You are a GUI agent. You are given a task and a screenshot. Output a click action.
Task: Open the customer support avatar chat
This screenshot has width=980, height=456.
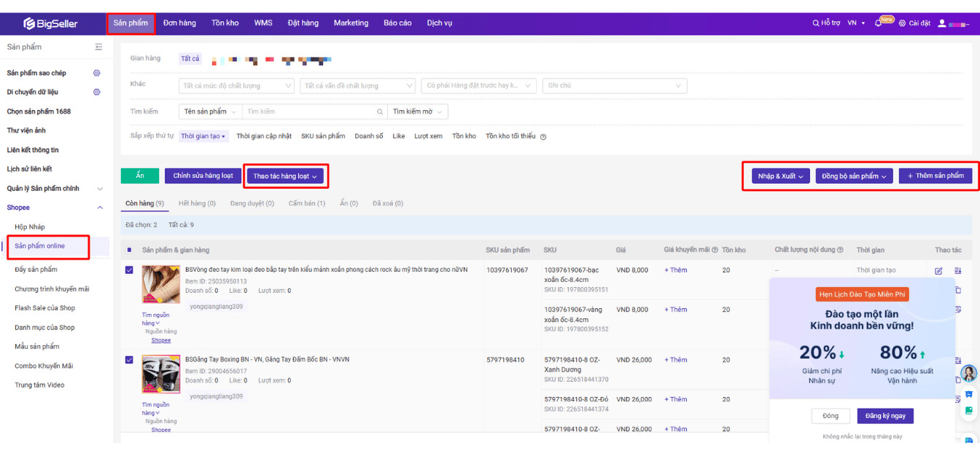point(969,374)
